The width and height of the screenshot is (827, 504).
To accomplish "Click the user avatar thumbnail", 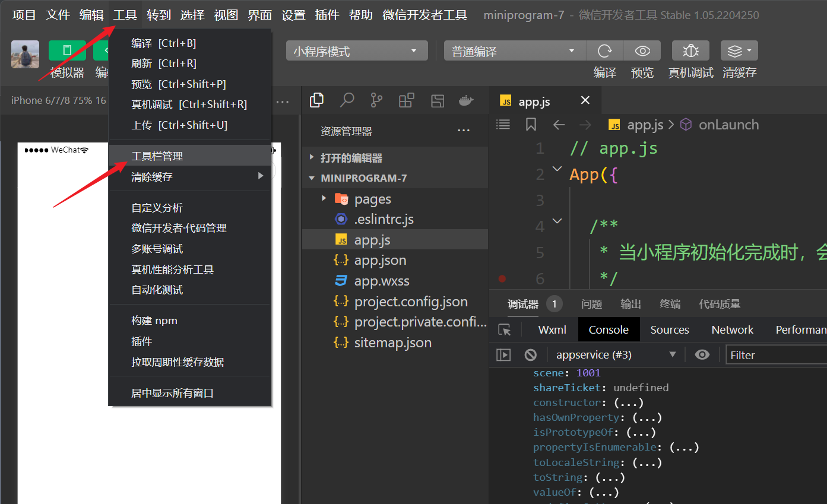I will [25, 54].
